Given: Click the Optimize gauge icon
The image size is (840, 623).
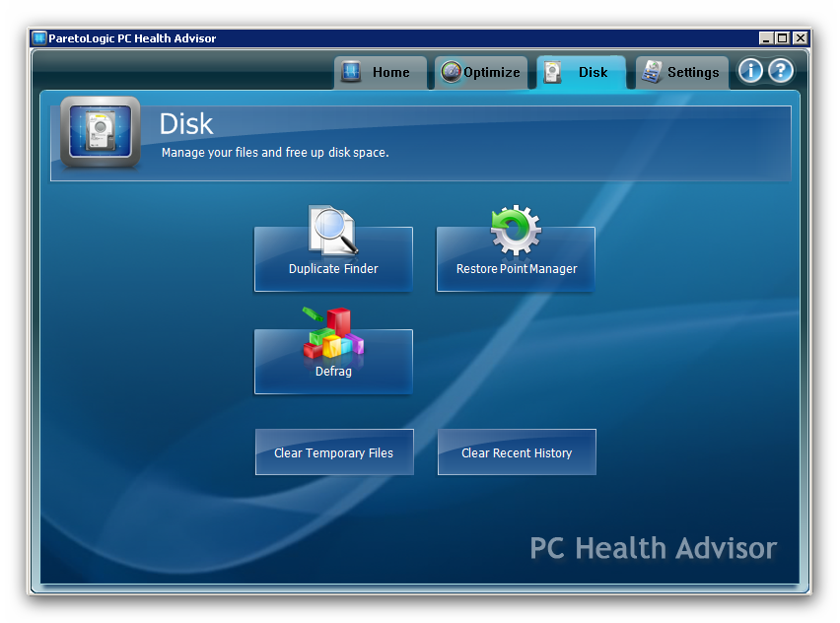Looking at the screenshot, I should (452, 72).
